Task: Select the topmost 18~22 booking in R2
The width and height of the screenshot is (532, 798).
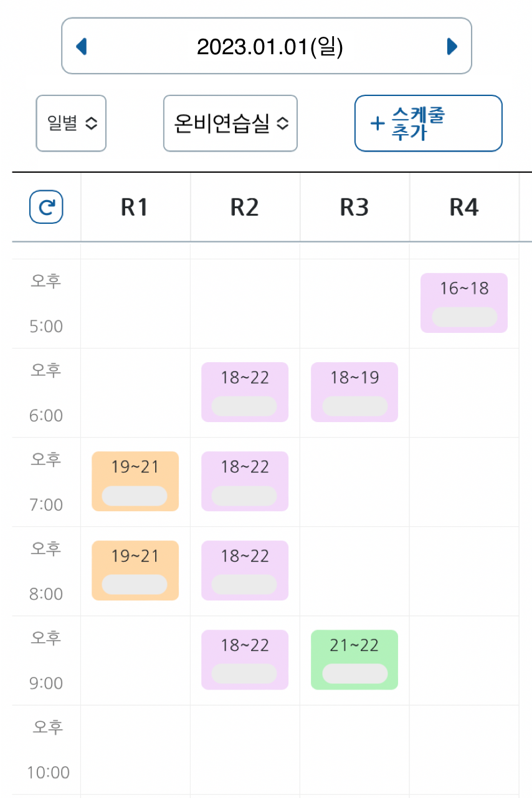Action: 244,392
